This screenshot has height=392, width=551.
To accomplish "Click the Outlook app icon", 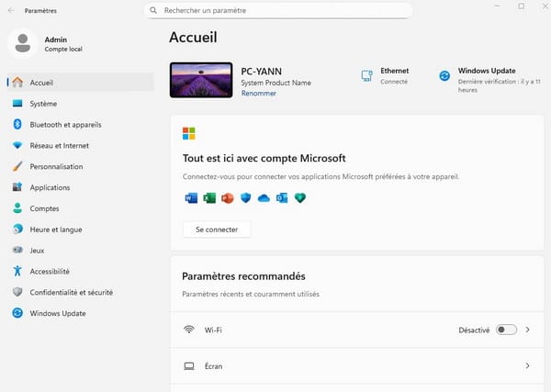I will tap(282, 198).
